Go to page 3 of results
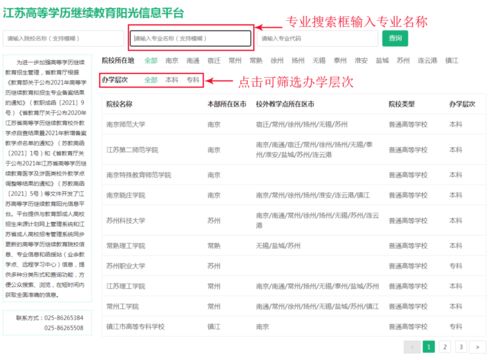 461,347
